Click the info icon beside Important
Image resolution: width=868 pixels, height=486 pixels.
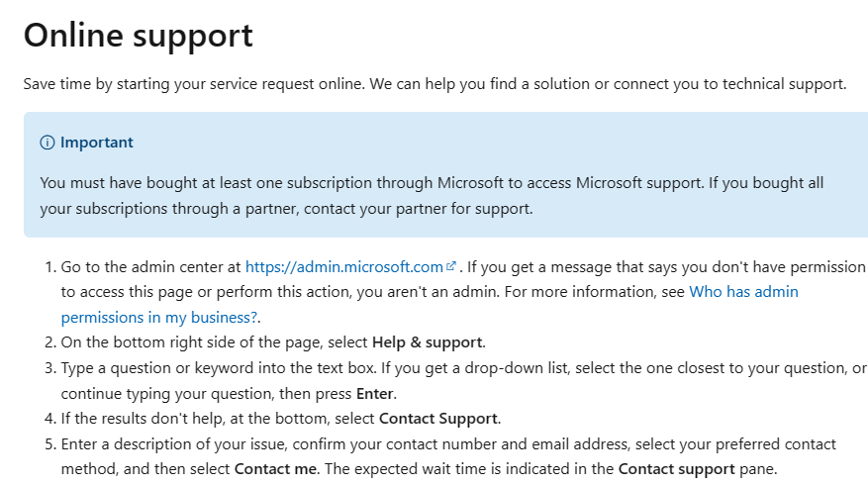click(x=47, y=143)
